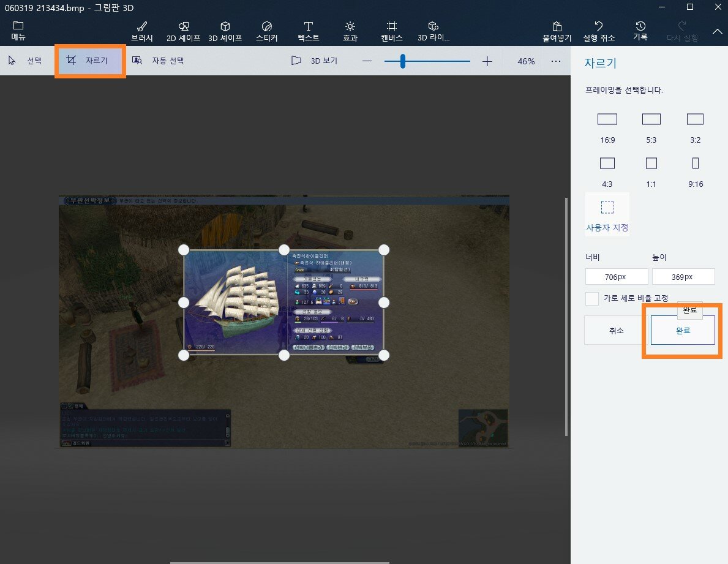Maximize the 그림판 3D window
The image size is (728, 564).
tap(690, 7)
